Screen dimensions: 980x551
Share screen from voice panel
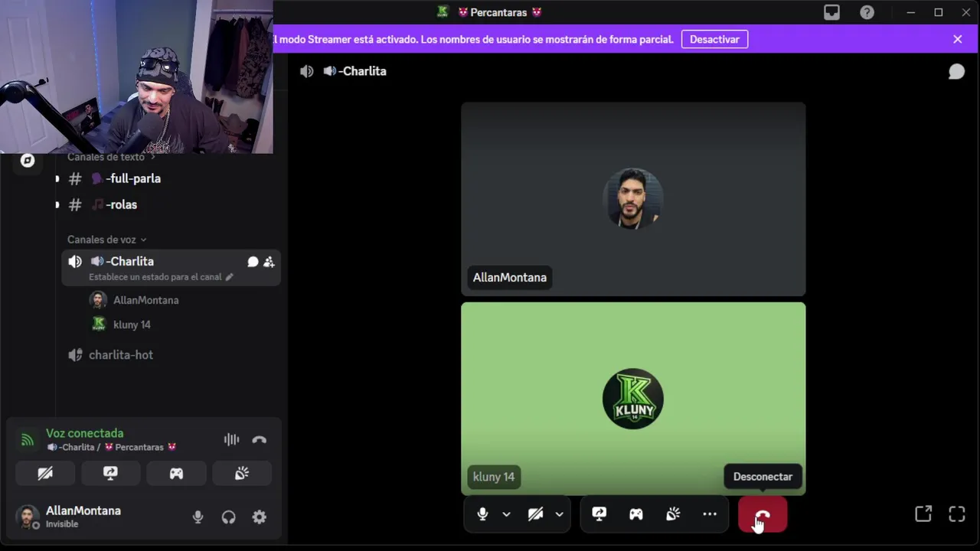pos(110,473)
